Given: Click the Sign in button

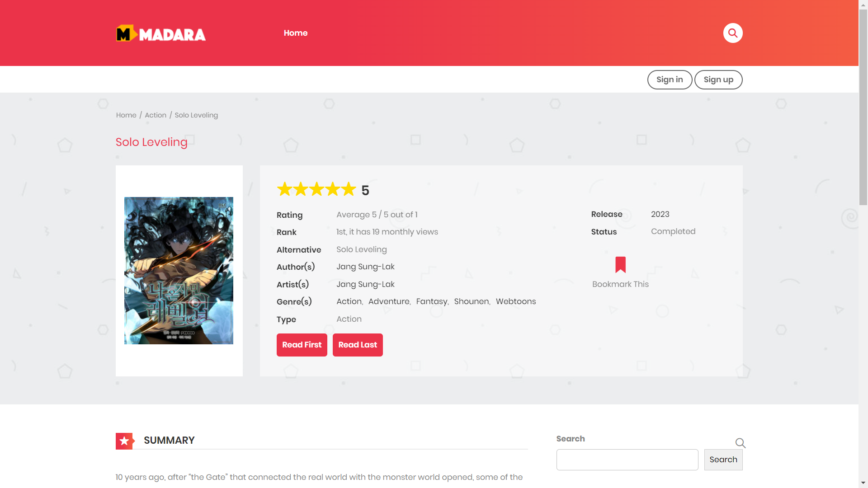Looking at the screenshot, I should 670,80.
